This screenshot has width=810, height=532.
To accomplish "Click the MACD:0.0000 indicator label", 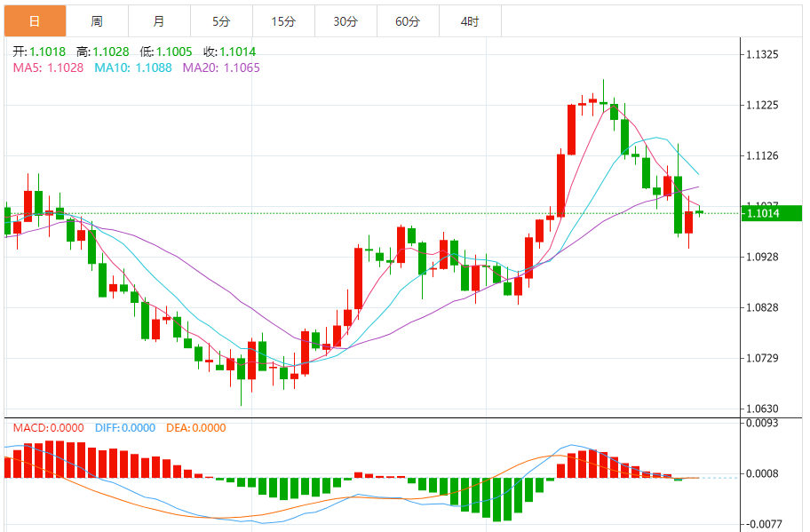I will pos(48,428).
